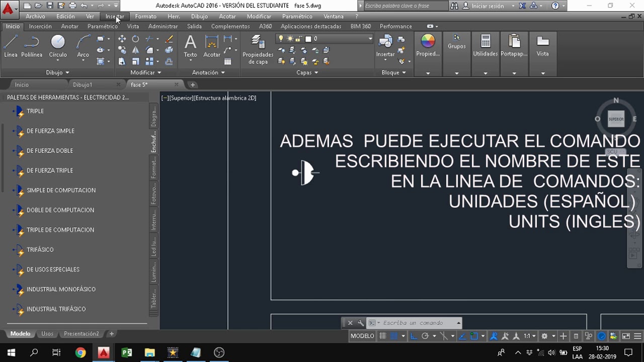Viewport: 644px width, 362px height.
Task: Click the Table (Tabla) icon in Anotación
Action: [228, 61]
